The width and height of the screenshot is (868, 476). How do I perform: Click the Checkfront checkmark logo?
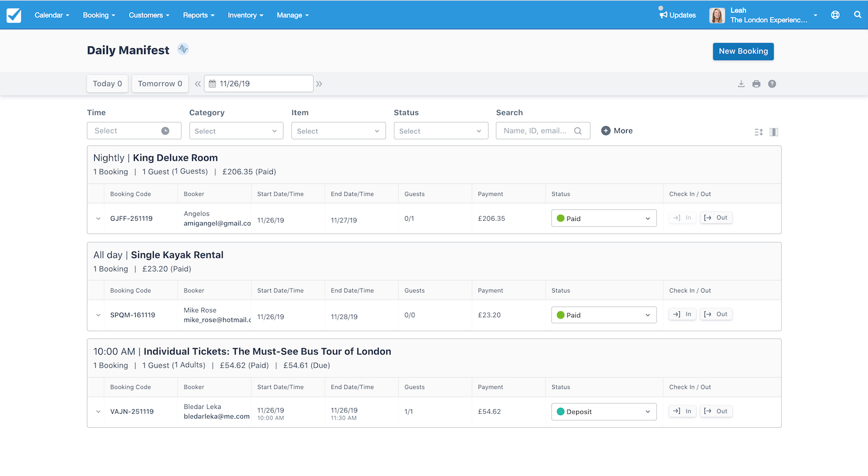click(x=14, y=15)
